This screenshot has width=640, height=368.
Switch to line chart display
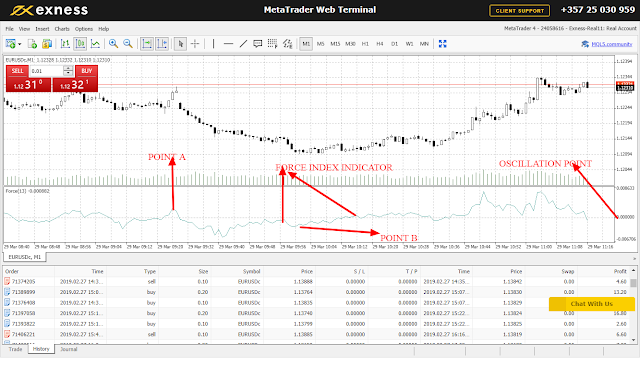[95, 44]
